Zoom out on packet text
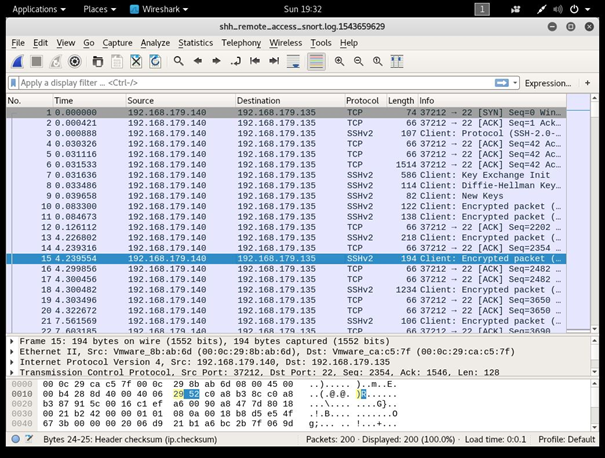 point(358,61)
